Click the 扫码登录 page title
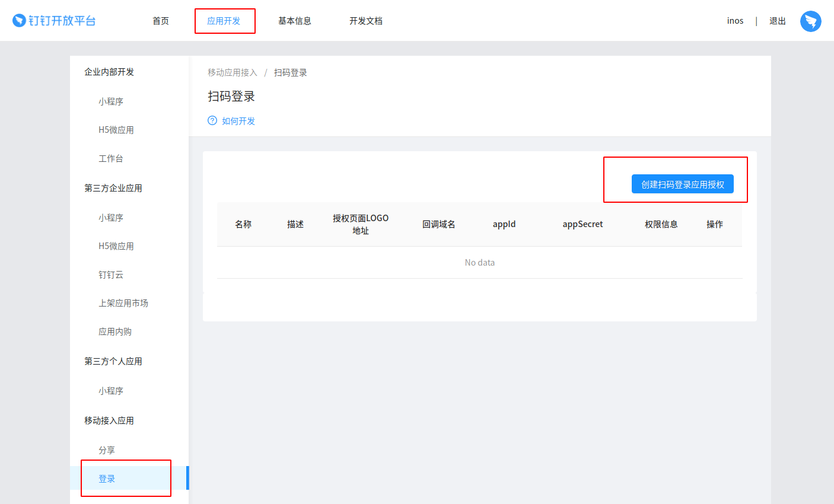The height and width of the screenshot is (504, 834). 231,96
